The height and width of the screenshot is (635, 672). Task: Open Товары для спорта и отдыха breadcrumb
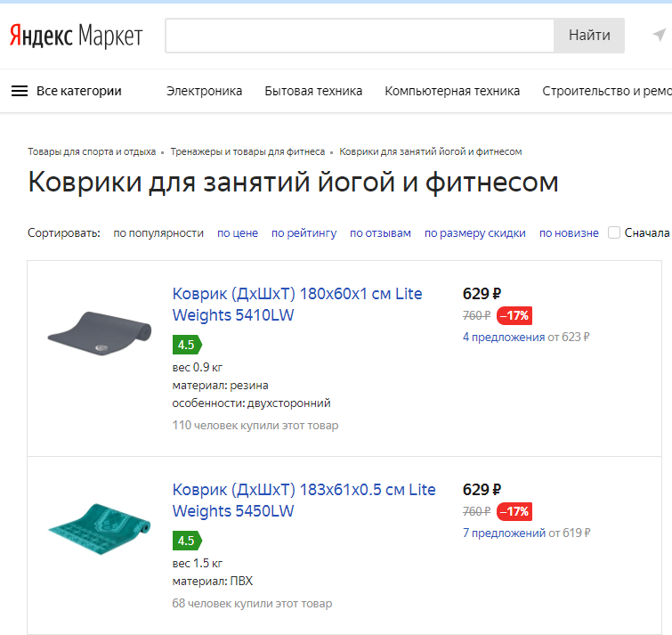point(92,151)
